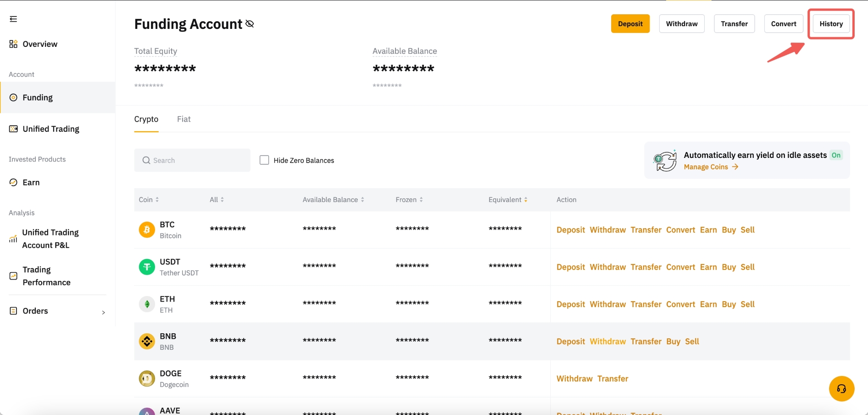This screenshot has width=868, height=415.
Task: Click the Ethereum coin icon
Action: [x=147, y=304]
